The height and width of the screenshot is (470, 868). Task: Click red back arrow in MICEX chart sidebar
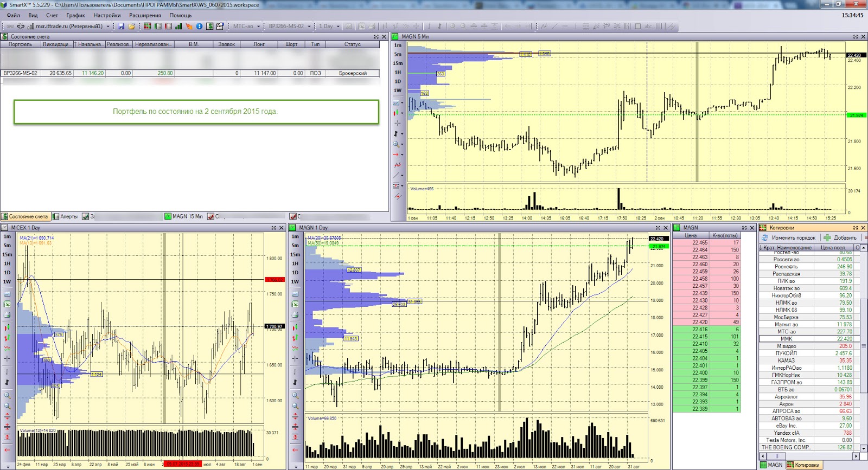7,449
